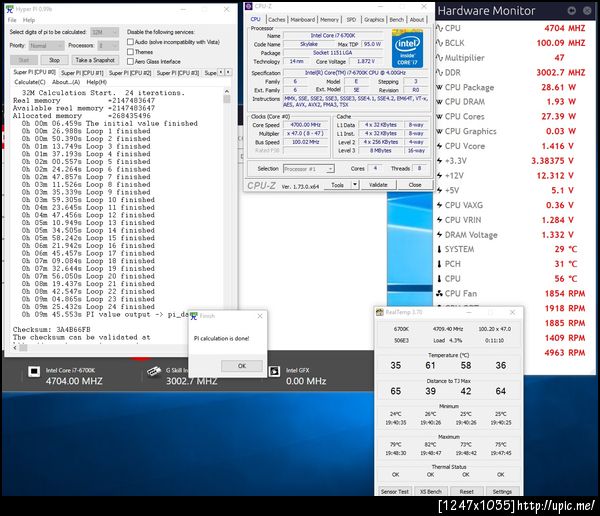The height and width of the screenshot is (516, 600).
Task: Click Take a Snapshot button
Action: coord(95,60)
